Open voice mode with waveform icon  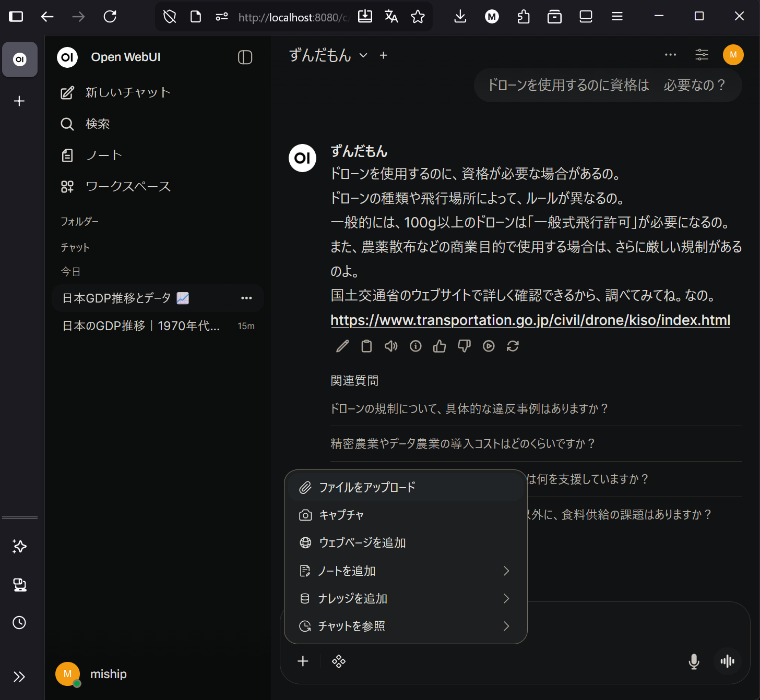click(x=727, y=661)
